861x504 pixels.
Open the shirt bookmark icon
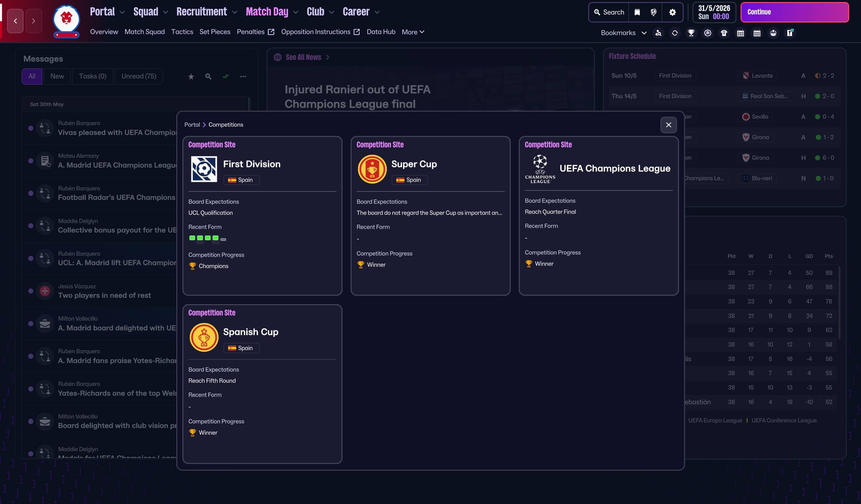[724, 33]
